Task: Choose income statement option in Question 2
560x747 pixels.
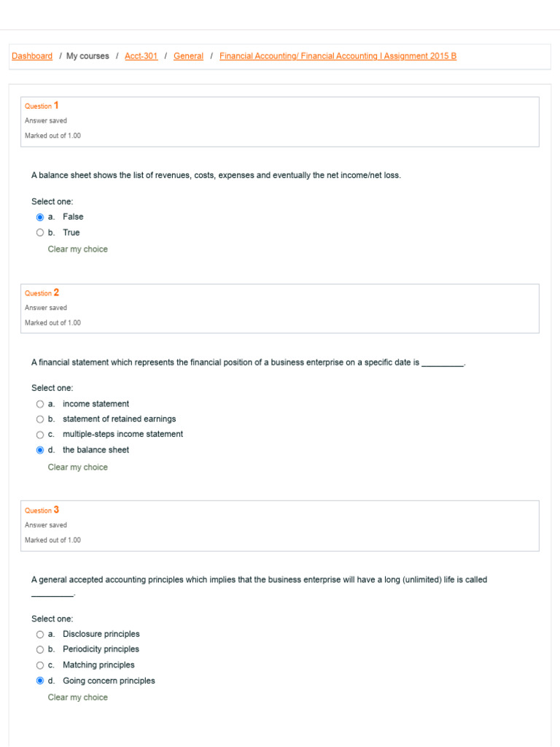Action: tap(40, 404)
